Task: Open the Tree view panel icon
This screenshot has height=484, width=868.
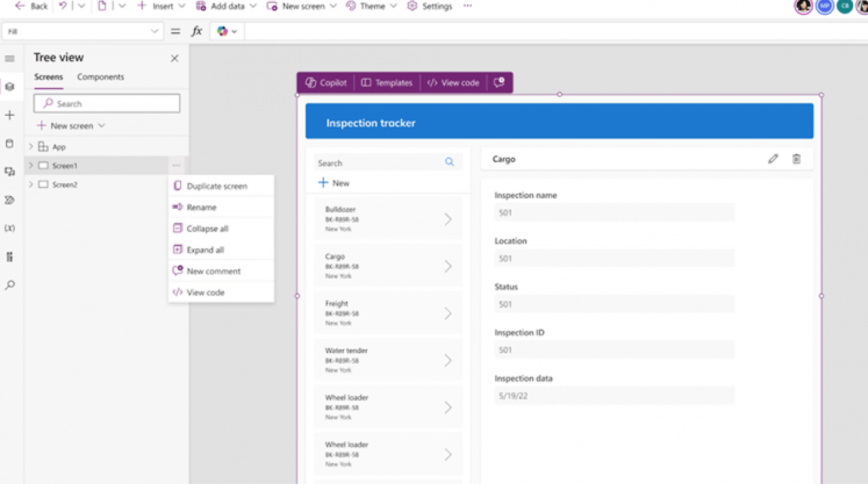Action: point(9,86)
